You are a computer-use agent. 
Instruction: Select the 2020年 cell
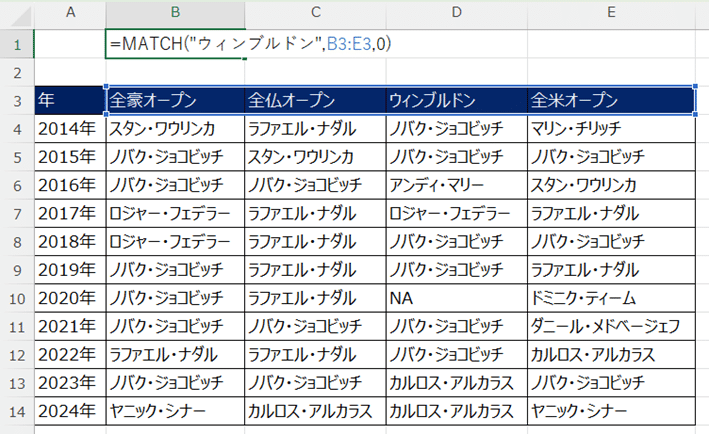(x=70, y=298)
